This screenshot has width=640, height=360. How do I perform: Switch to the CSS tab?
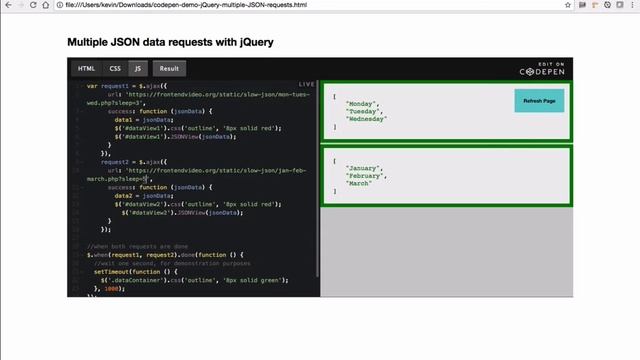[x=115, y=69]
